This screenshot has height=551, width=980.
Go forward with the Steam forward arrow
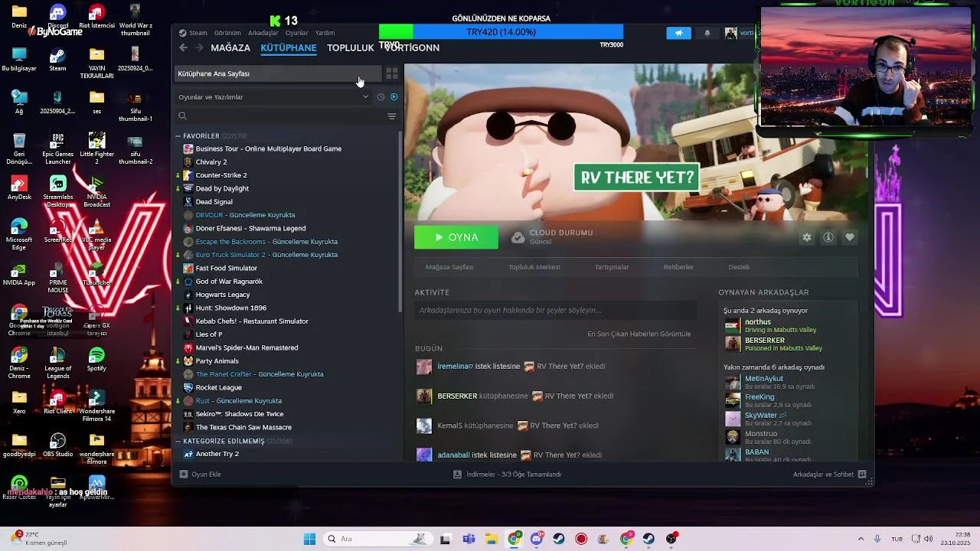[x=200, y=47]
